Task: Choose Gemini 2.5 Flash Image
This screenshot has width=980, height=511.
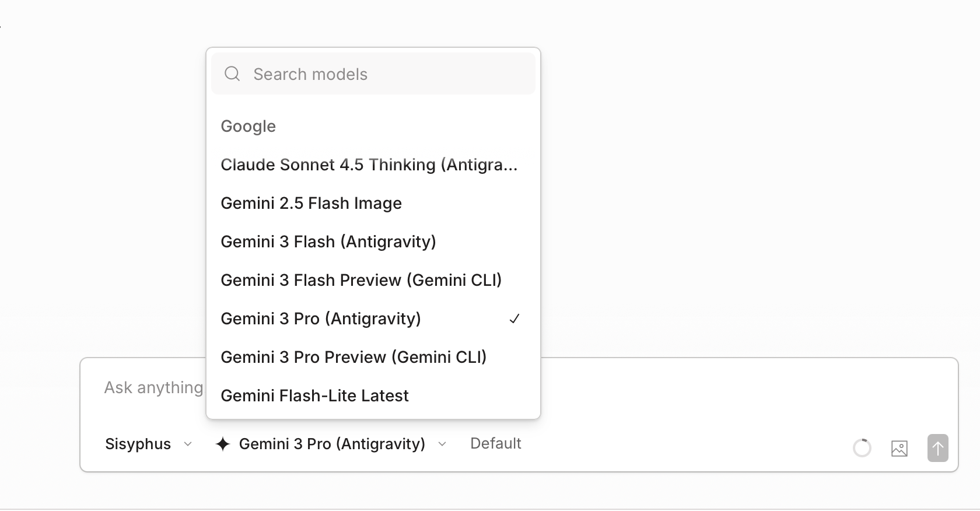Action: click(x=311, y=204)
